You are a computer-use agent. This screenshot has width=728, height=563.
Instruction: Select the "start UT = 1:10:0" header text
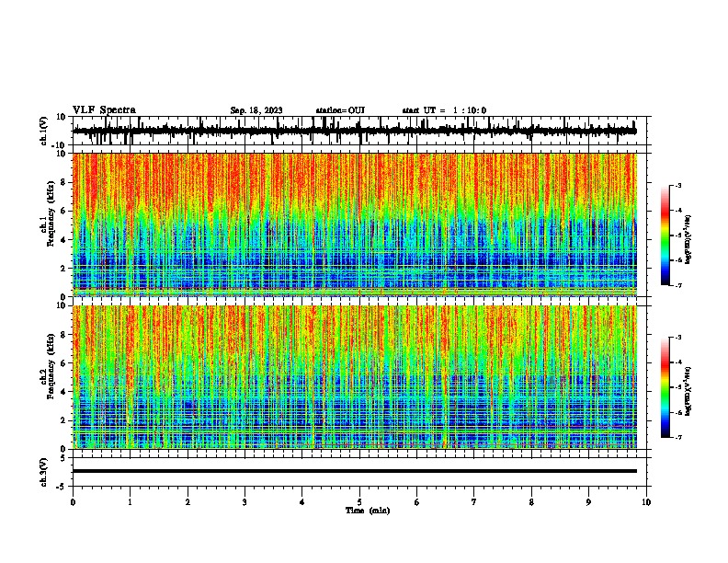(x=444, y=110)
